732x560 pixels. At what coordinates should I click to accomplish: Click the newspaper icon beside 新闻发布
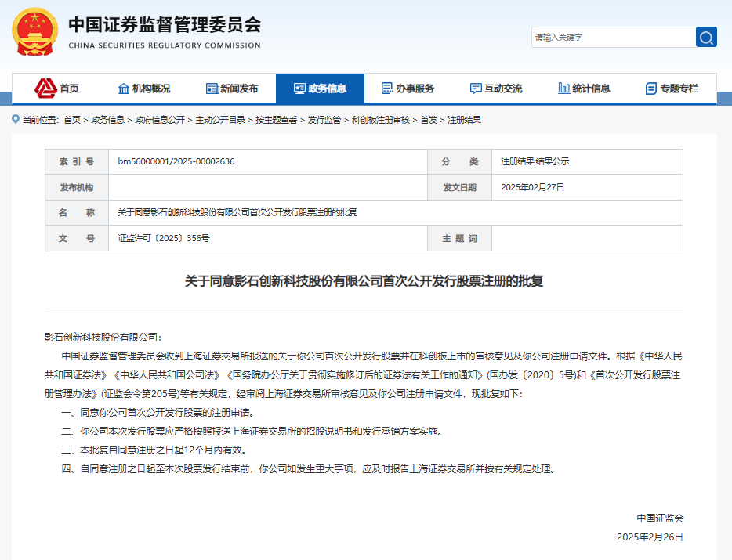click(212, 89)
